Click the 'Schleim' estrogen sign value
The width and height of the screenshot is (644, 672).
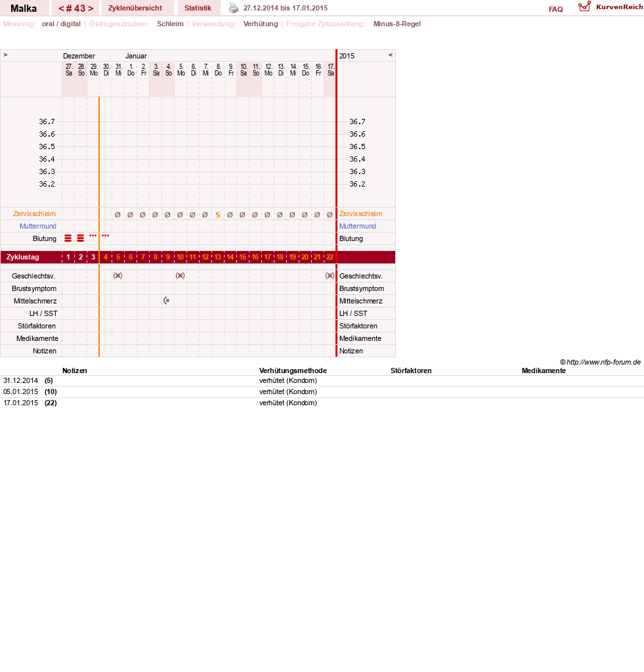click(170, 24)
